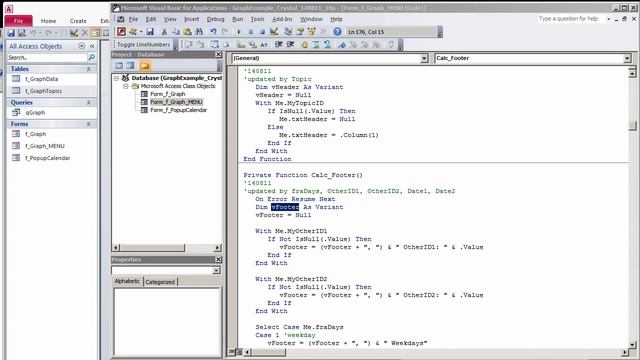The height and width of the screenshot is (360, 640).
Task: Outdent the selected code lines
Action: point(290,44)
